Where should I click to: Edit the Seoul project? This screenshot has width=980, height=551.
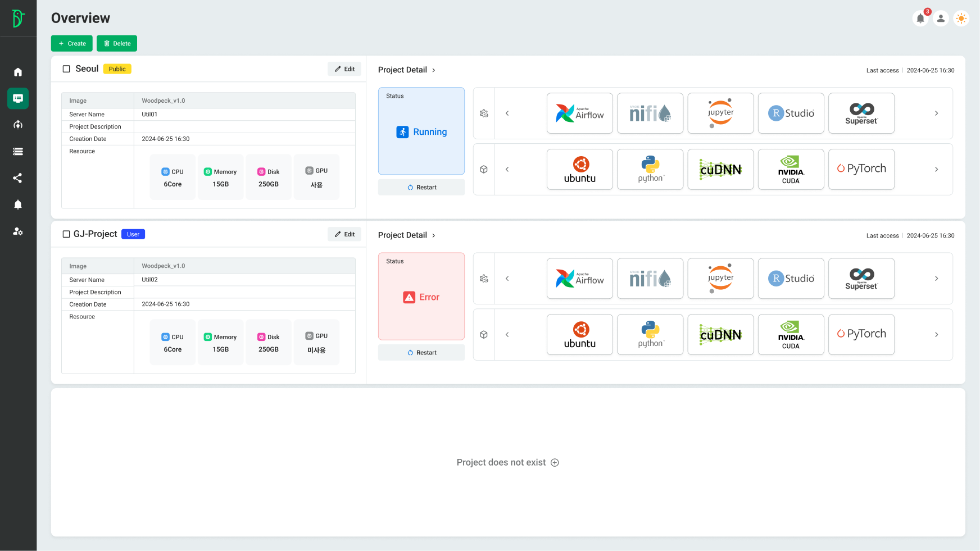[344, 69]
